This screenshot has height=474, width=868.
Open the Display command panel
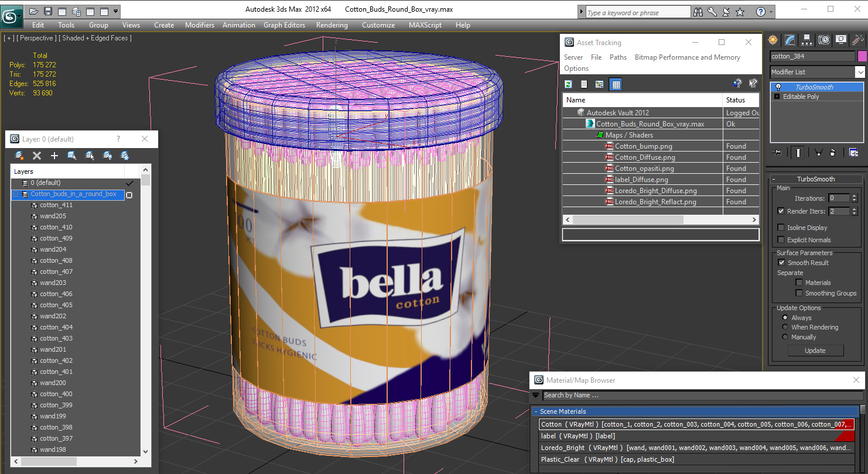tap(841, 40)
